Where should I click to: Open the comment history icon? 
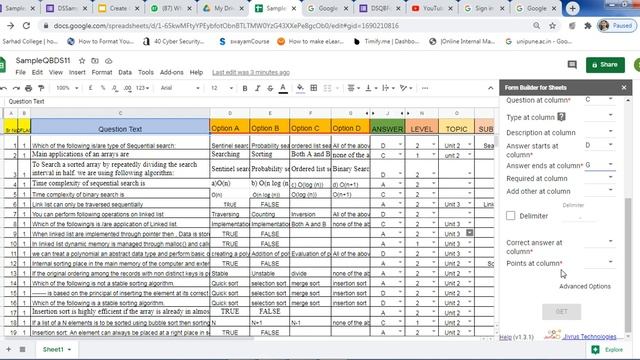coord(572,65)
